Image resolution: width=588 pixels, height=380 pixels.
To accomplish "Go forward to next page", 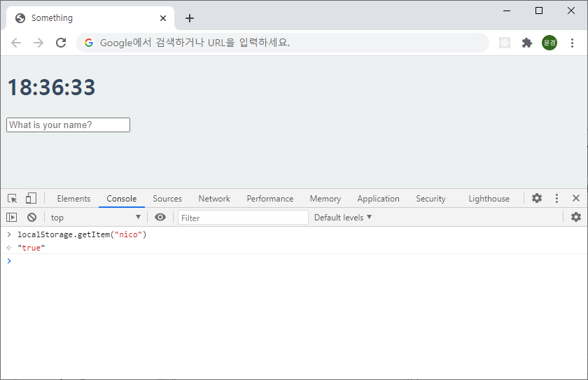I will (x=38, y=43).
